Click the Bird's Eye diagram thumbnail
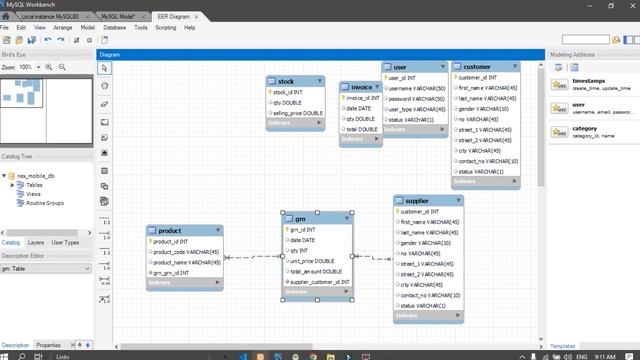Viewport: 640px width, 360px height. pyautogui.click(x=46, y=110)
